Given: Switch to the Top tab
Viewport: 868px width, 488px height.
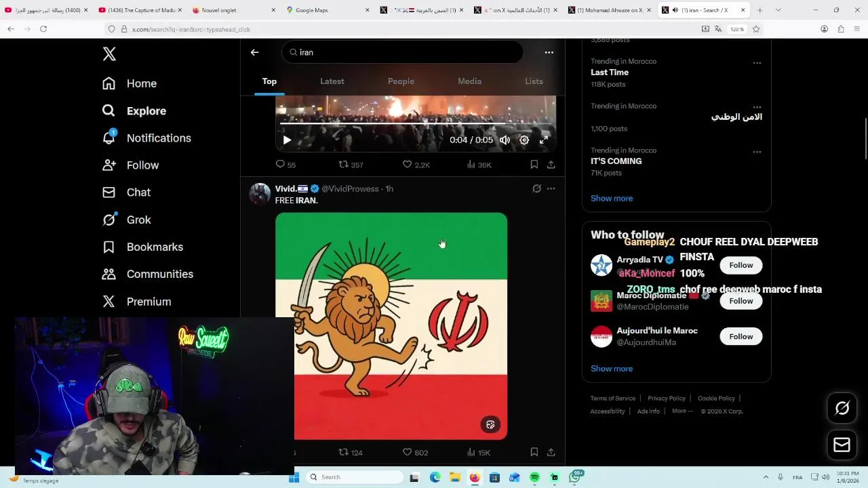Looking at the screenshot, I should point(269,81).
